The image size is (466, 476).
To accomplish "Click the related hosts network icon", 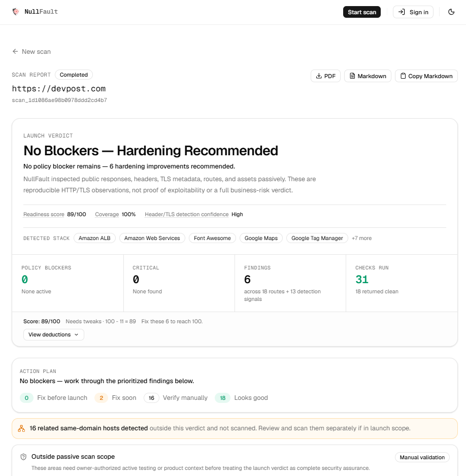I will (x=21, y=428).
